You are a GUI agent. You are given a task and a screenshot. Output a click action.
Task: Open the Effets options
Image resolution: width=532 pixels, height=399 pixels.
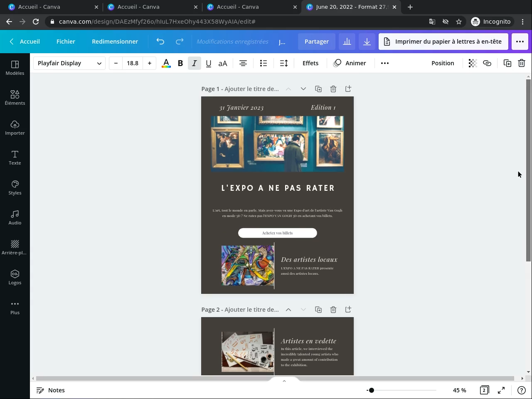[310, 63]
